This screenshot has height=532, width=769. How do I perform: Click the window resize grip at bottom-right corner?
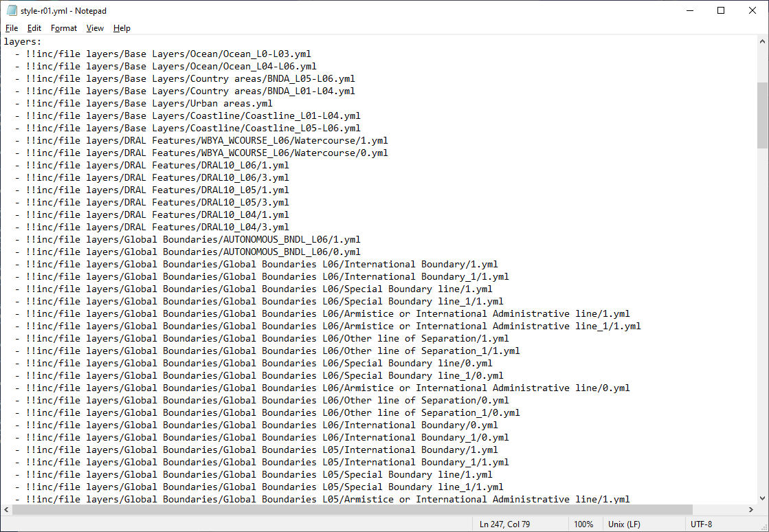coord(764,527)
